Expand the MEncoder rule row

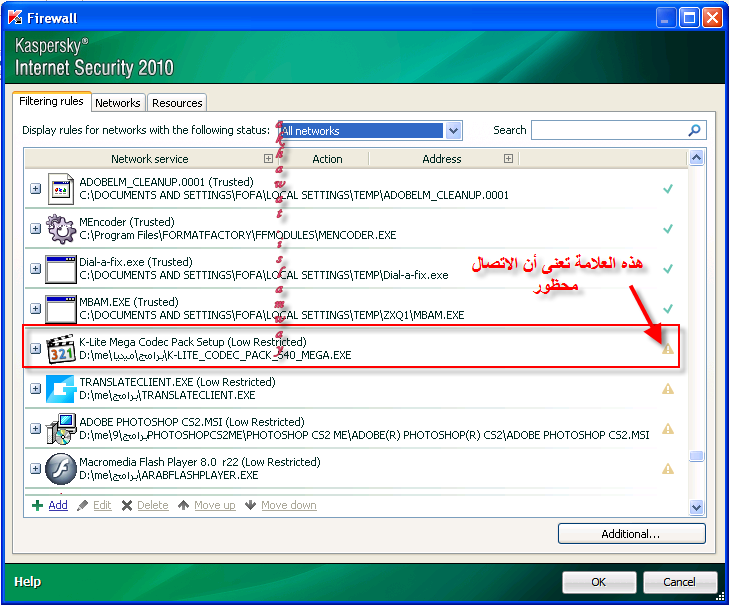pos(35,229)
